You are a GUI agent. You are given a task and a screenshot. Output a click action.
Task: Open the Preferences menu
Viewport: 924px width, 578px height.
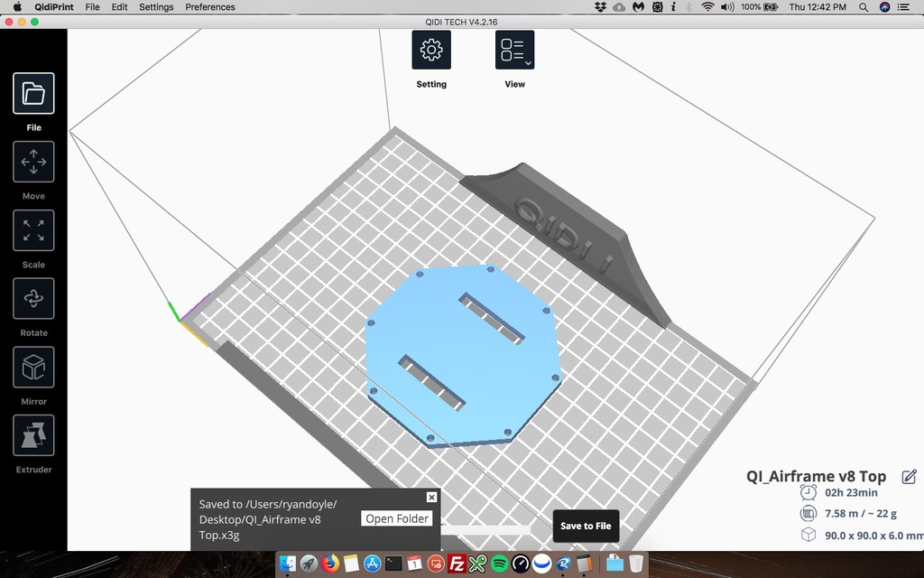tap(210, 7)
